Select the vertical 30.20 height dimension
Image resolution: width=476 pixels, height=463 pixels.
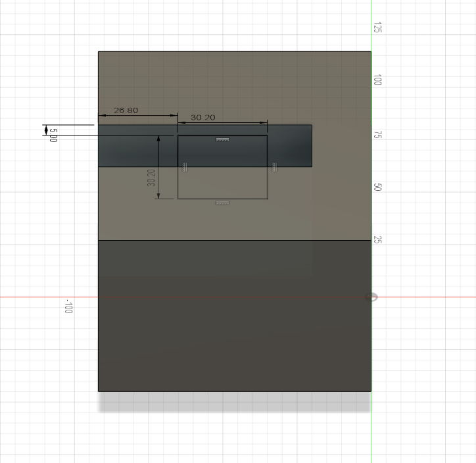(151, 178)
